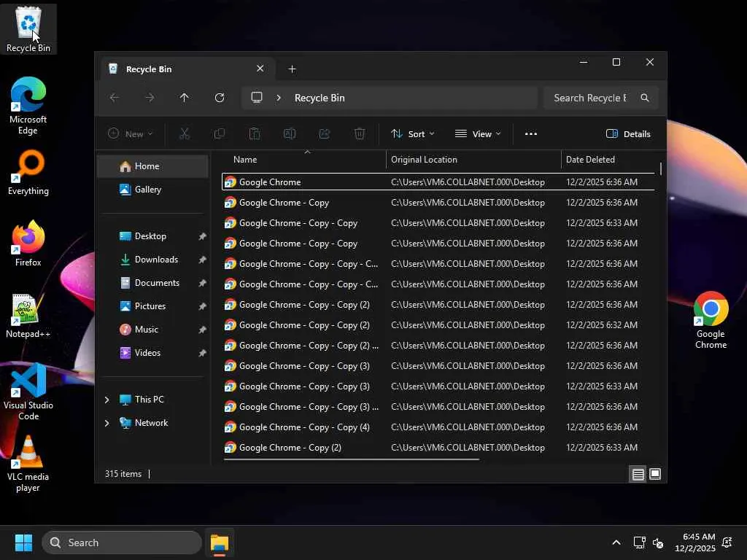Toggle the Details pane button

[628, 134]
